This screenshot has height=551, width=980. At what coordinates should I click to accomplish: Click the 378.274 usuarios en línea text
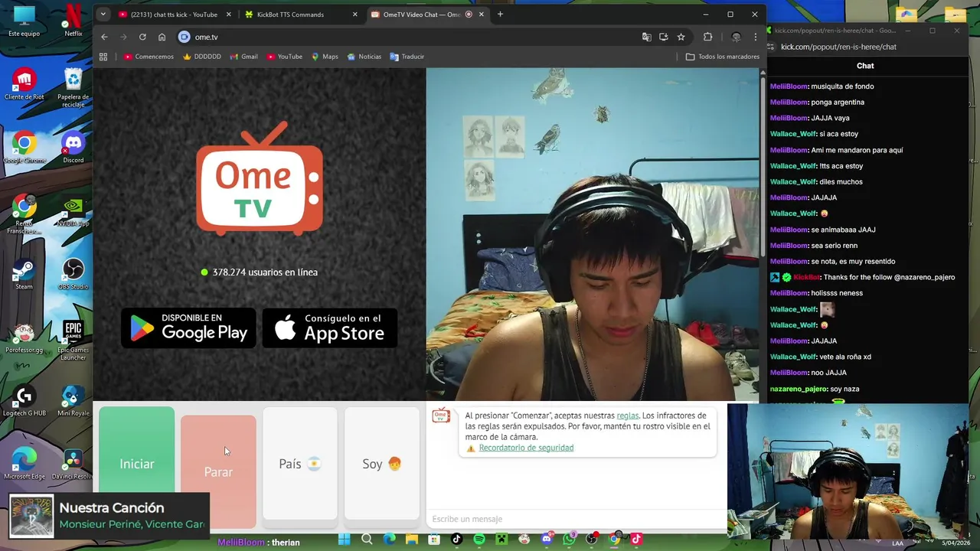265,272
